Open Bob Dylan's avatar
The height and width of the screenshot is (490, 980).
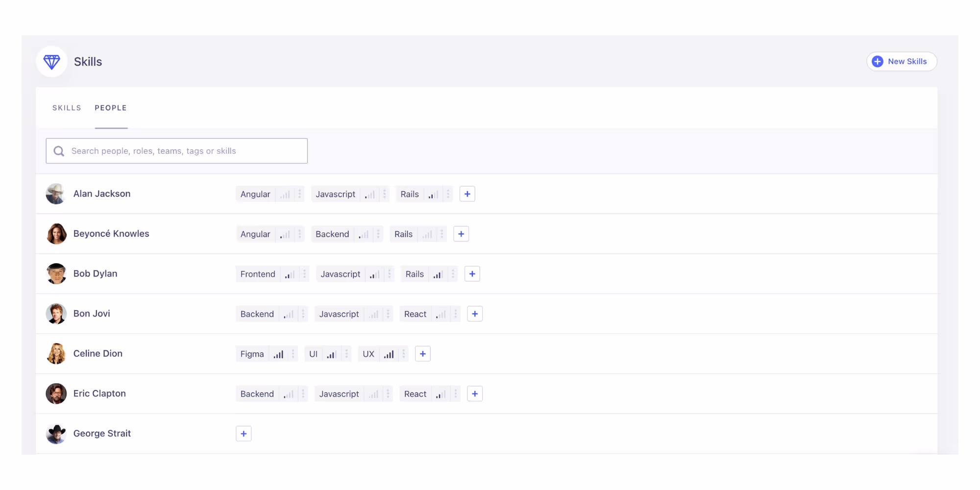[x=56, y=274]
